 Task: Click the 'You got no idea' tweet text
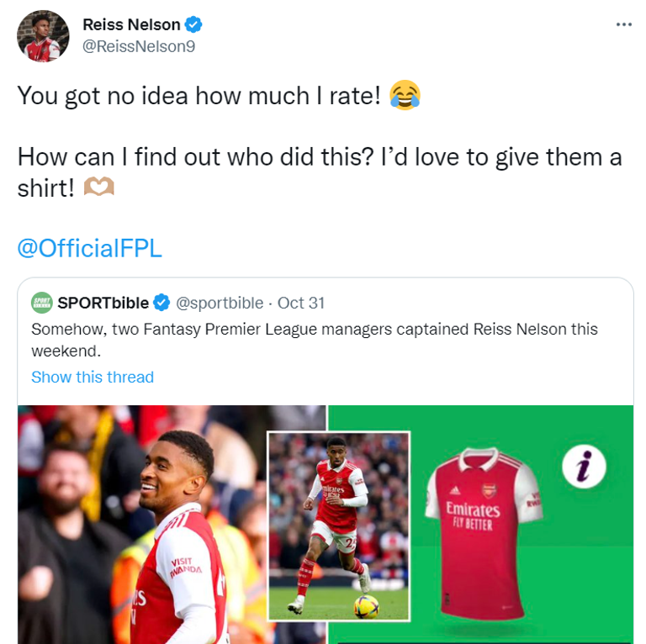click(x=202, y=96)
